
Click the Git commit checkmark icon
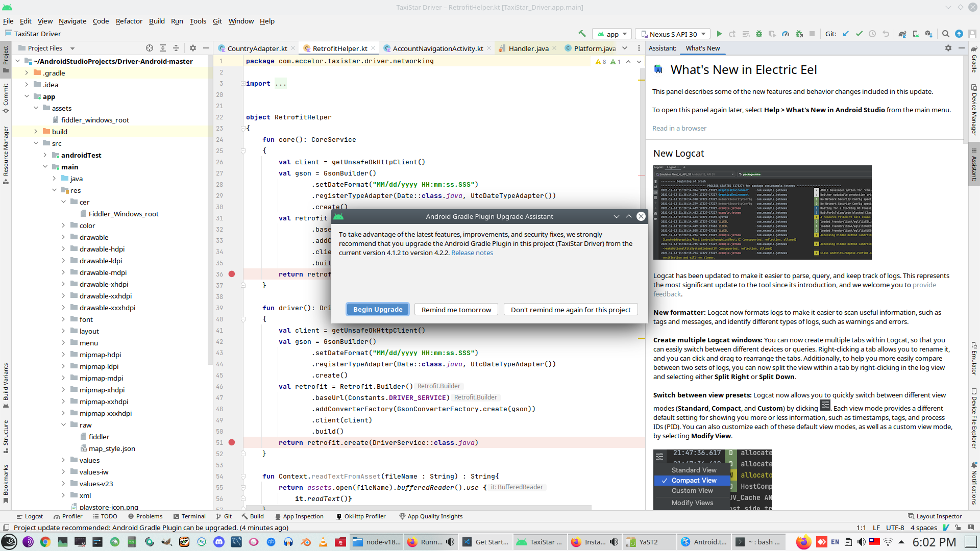tap(859, 34)
